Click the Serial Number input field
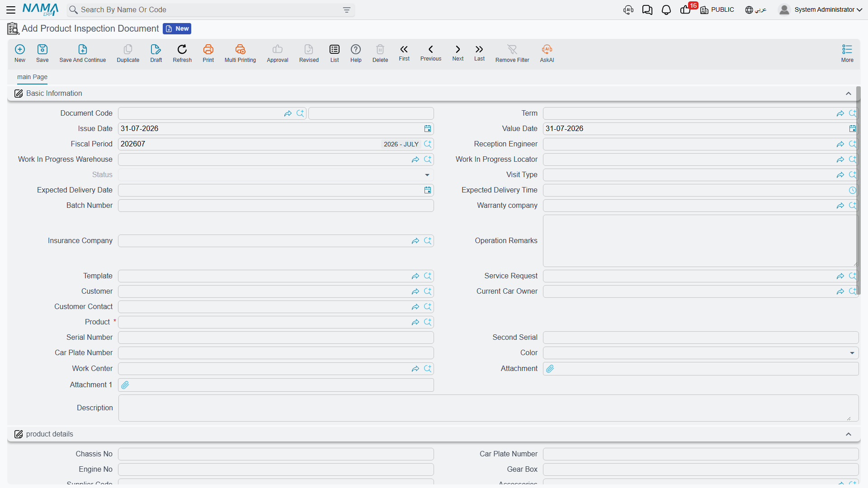 pyautogui.click(x=276, y=338)
